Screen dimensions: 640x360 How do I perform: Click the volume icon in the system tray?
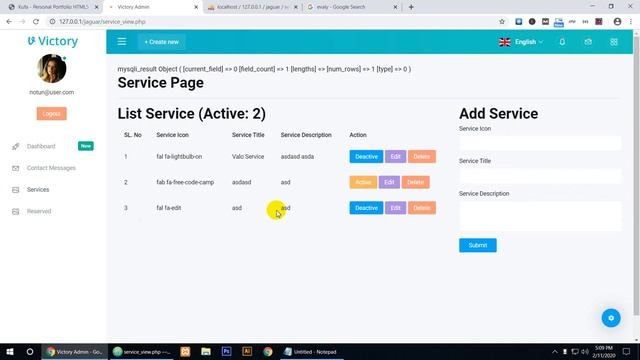tap(585, 352)
